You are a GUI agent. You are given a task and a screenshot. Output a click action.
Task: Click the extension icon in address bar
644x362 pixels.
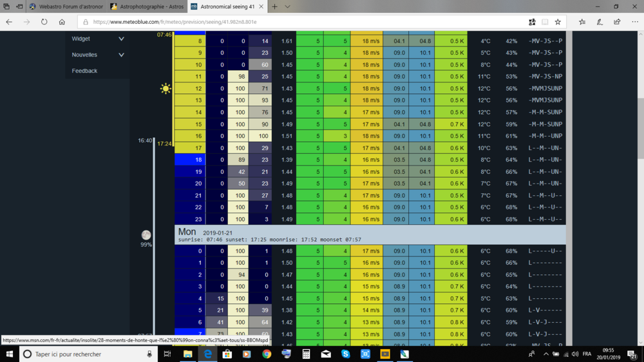(532, 22)
